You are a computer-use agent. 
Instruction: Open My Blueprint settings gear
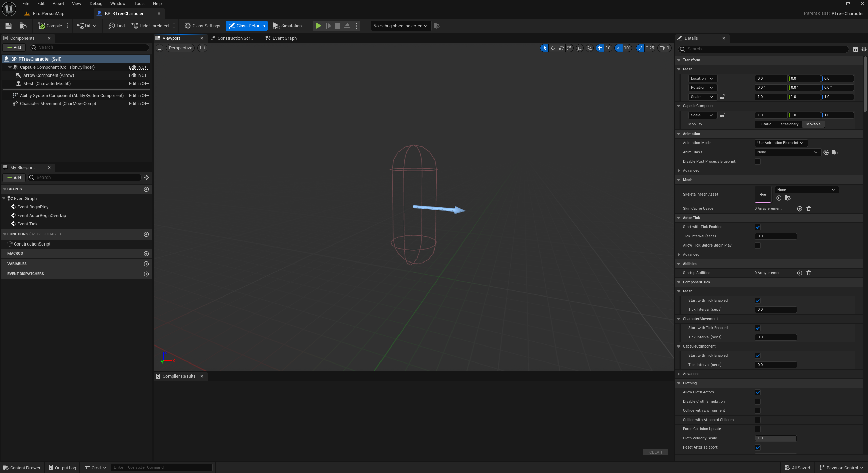(x=146, y=178)
